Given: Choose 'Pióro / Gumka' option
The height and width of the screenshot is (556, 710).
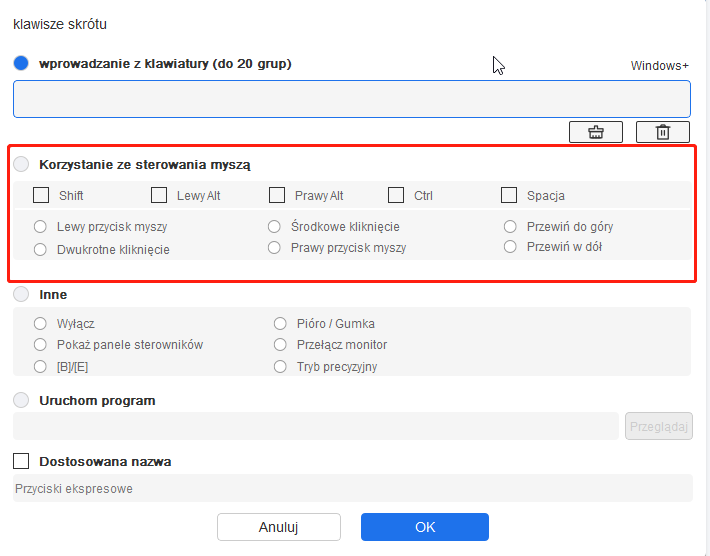Looking at the screenshot, I should [x=280, y=324].
